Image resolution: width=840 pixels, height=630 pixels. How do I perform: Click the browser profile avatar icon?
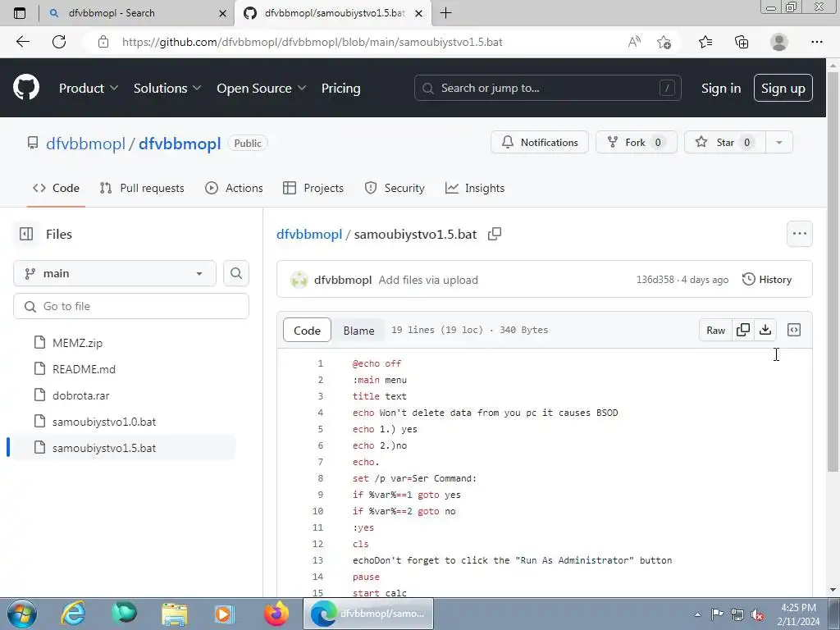point(779,42)
